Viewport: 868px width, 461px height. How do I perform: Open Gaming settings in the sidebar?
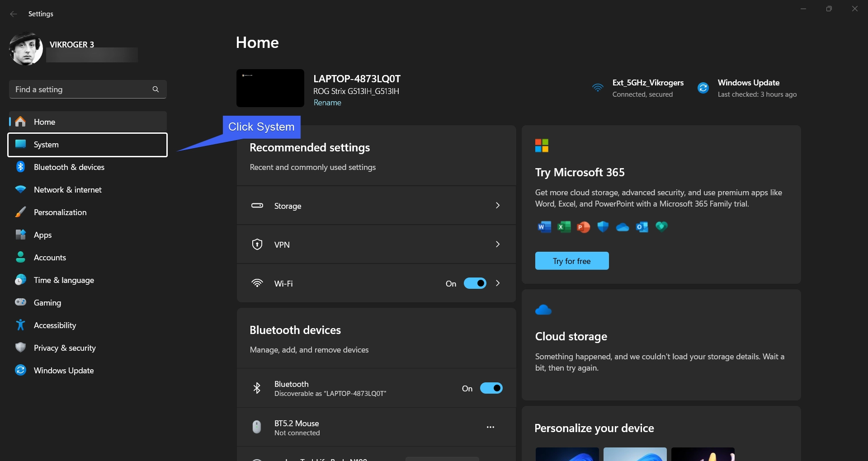(88, 303)
